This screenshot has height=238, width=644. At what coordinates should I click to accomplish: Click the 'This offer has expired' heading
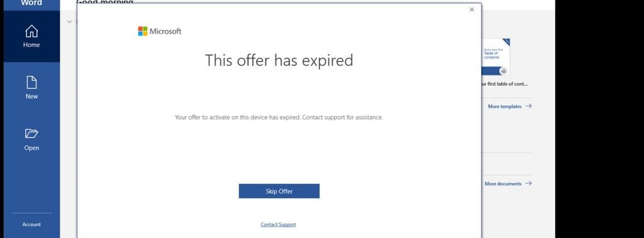pos(279,60)
